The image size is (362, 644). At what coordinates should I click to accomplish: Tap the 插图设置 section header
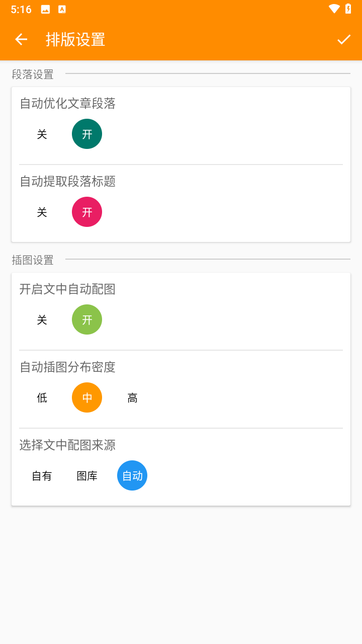coord(33,260)
